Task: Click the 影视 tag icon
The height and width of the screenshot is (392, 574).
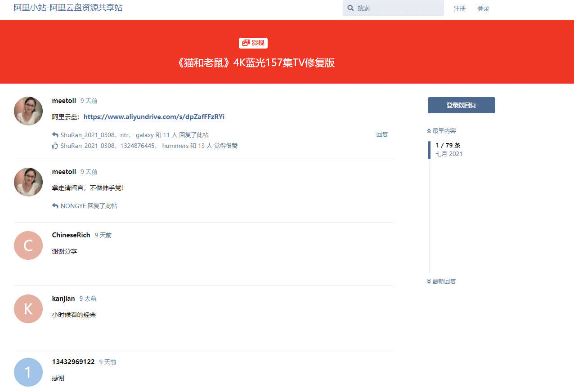Action: point(246,43)
